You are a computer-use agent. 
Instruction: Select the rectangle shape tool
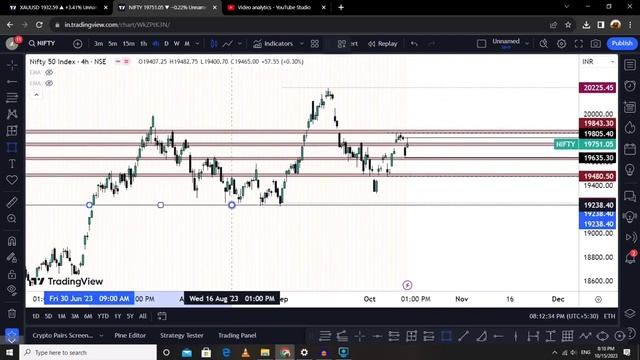(x=12, y=147)
